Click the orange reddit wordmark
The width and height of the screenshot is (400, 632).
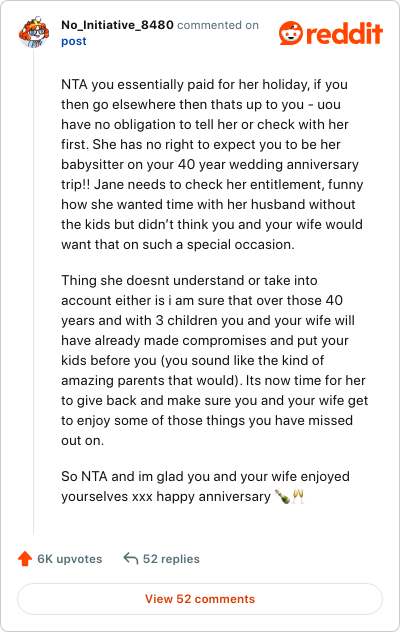click(x=344, y=33)
